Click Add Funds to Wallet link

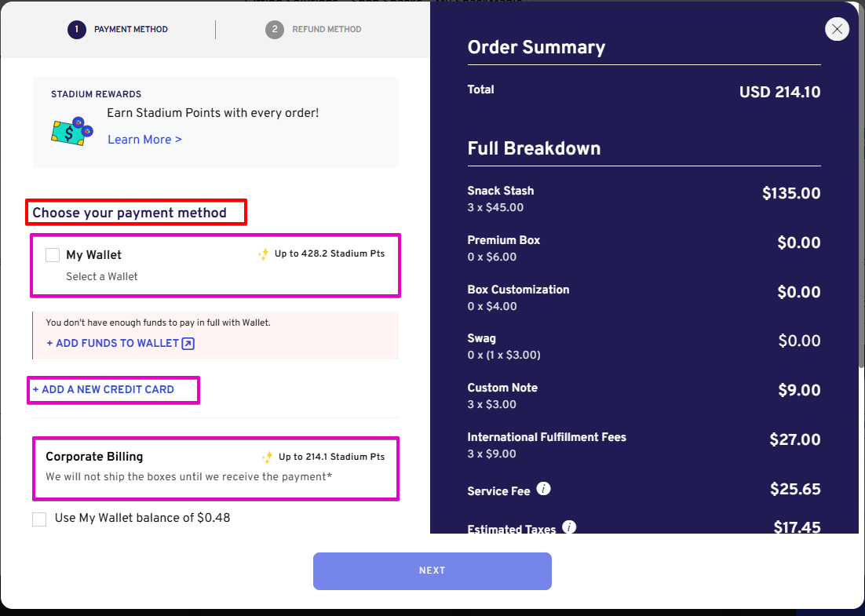pyautogui.click(x=113, y=344)
